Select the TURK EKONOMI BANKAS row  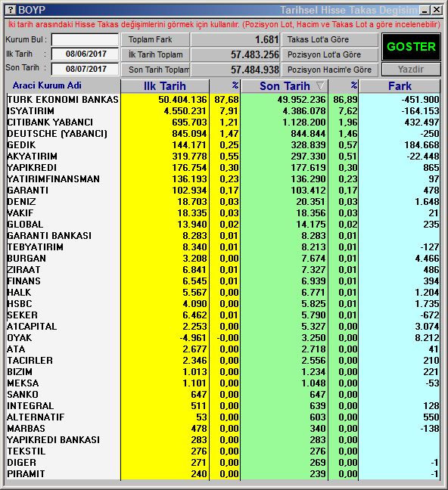(x=223, y=100)
